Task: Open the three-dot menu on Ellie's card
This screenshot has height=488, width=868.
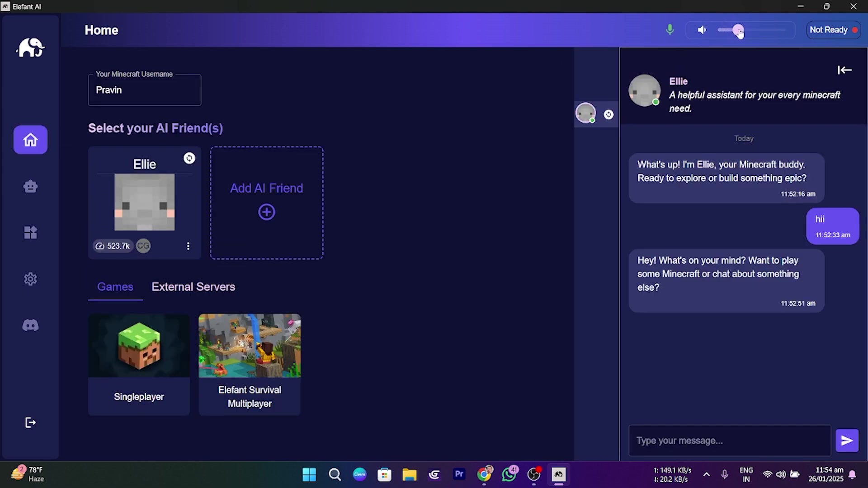Action: pos(189,246)
